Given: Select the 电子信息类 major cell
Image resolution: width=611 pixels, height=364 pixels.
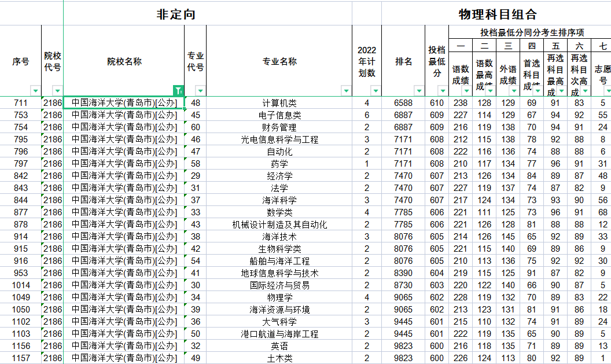Looking at the screenshot, I should coord(279,115).
